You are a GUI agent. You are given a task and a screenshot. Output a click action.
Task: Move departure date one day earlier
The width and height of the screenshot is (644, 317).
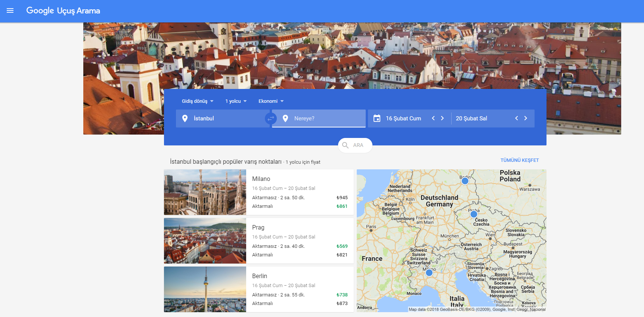coord(433,118)
